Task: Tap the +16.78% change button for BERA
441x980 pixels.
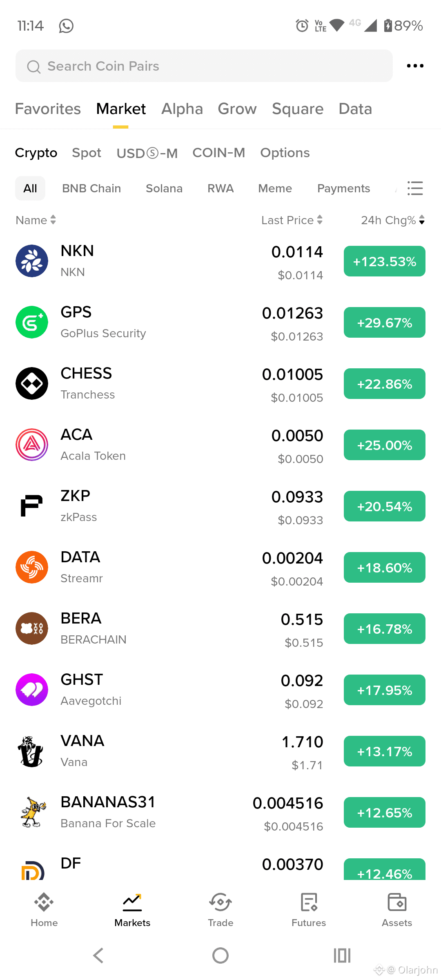Action: click(385, 629)
